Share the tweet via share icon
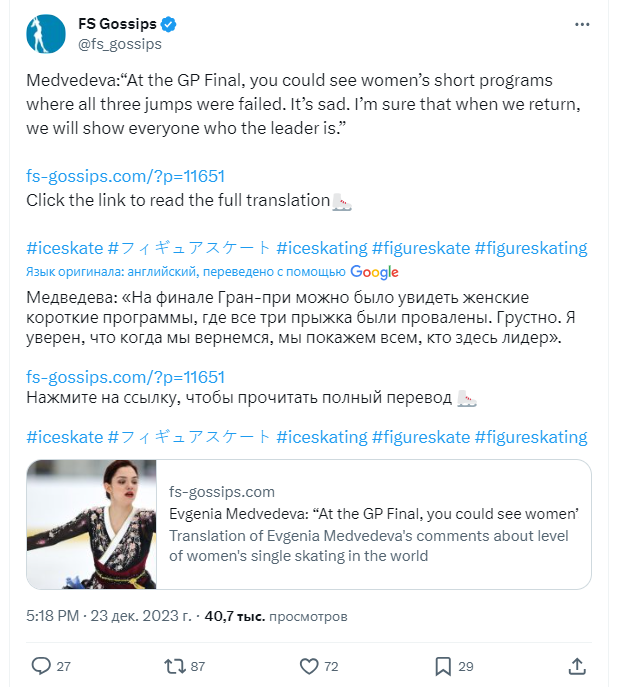626x687 pixels. coord(577,666)
